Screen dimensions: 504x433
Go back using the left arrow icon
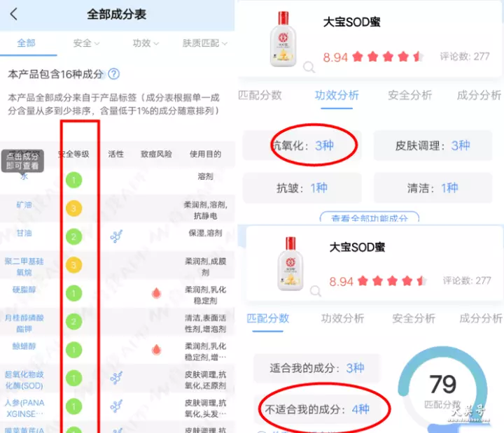coord(13,14)
